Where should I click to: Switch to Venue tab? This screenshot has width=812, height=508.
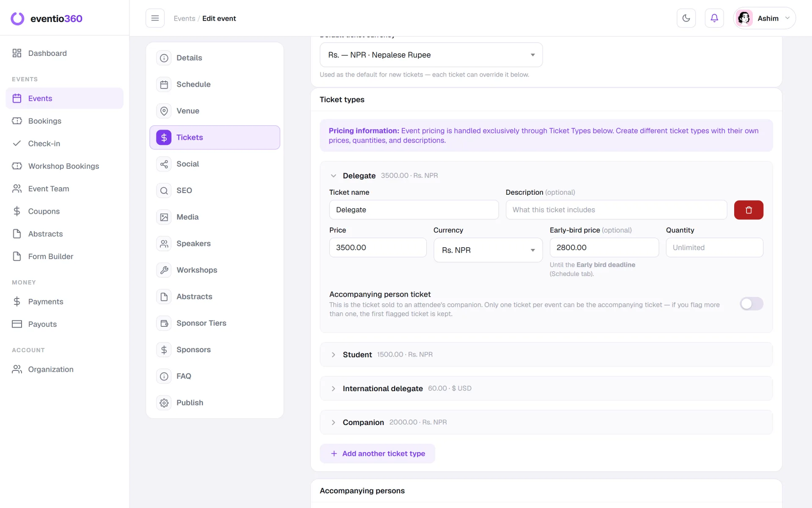click(x=215, y=111)
